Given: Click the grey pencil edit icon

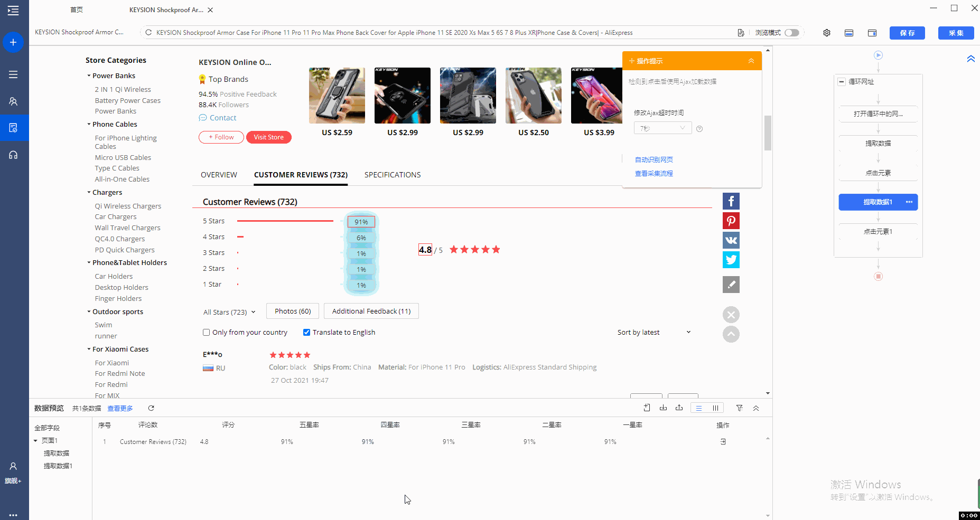Looking at the screenshot, I should coord(731,285).
